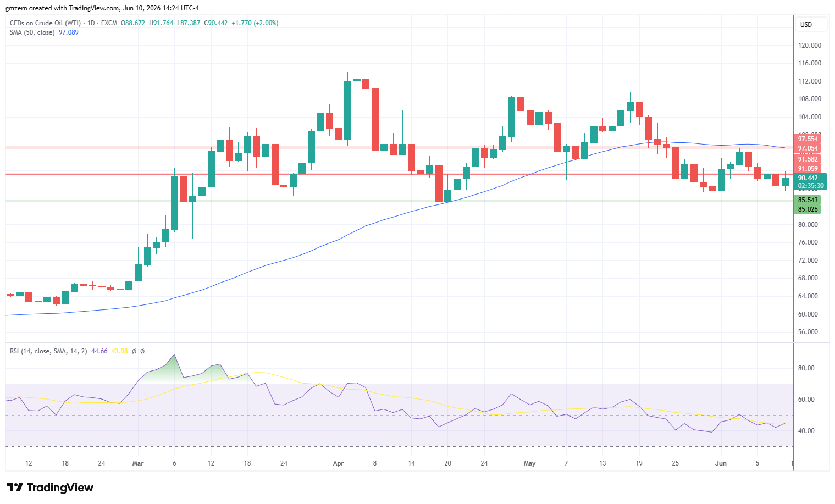Click the TradingView logo at the bottom
Screen dimensions: 835x504
[49, 488]
